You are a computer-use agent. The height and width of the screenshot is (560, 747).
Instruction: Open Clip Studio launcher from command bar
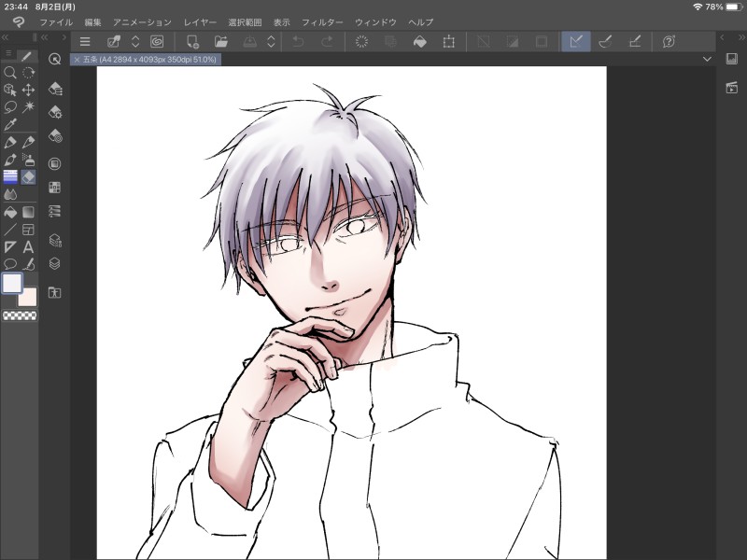pos(157,42)
